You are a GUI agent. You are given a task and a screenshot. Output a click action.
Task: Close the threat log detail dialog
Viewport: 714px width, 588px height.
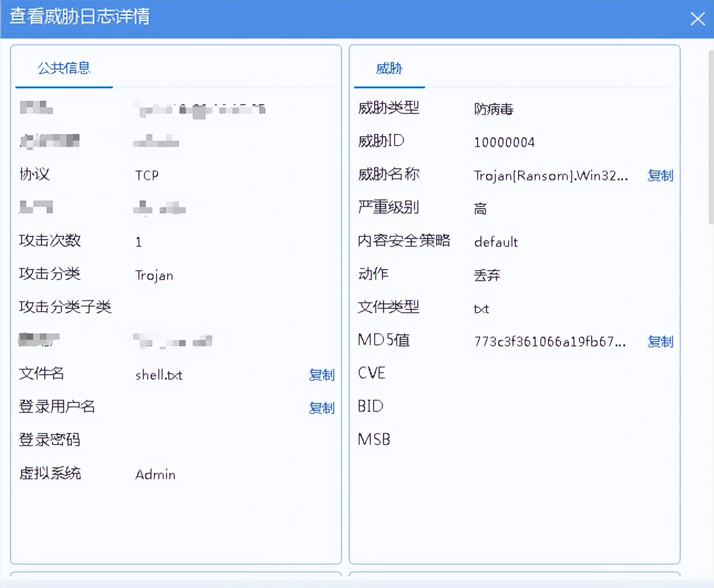click(x=697, y=19)
